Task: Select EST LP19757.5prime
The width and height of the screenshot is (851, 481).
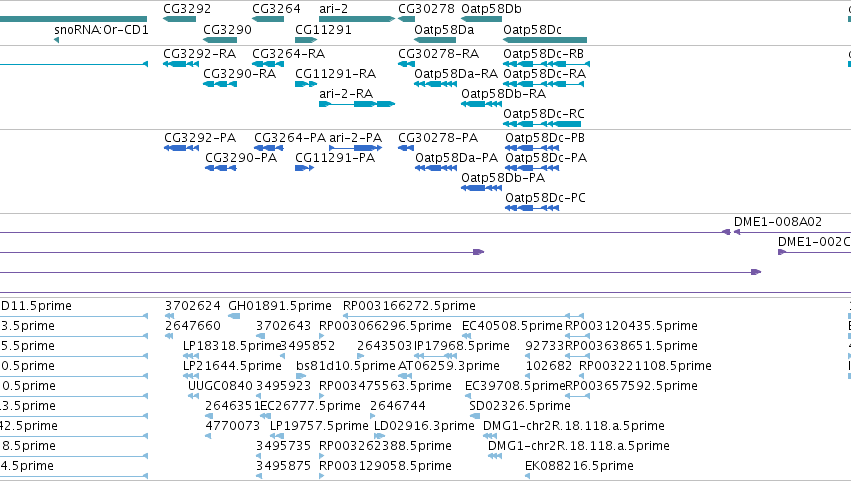Action: [277, 436]
